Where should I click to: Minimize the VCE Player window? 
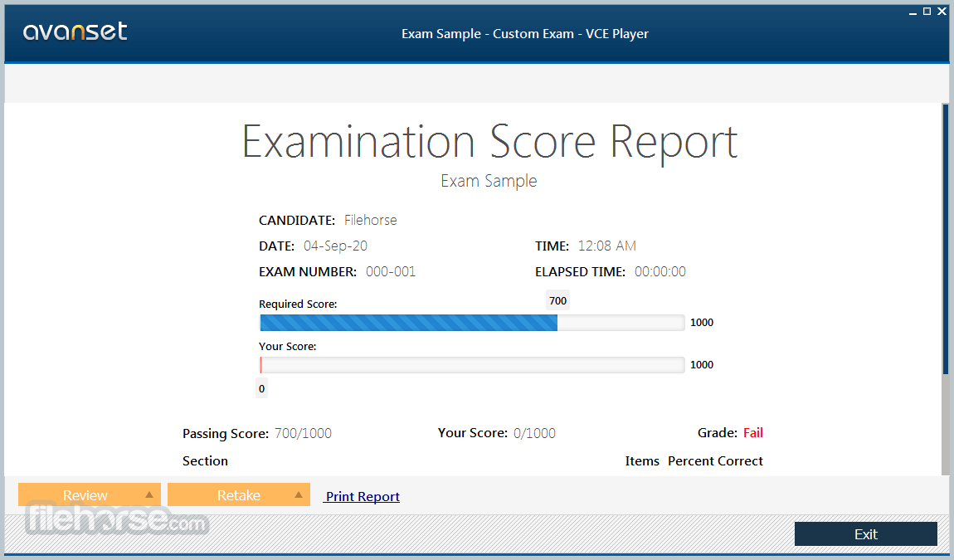[x=913, y=12]
